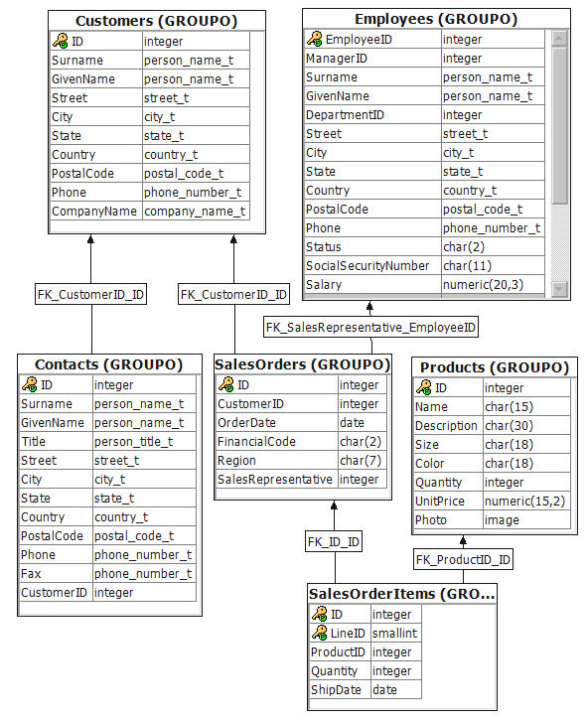Click the FK_ID_ID relationship label
The height and width of the screenshot is (720, 588).
pyautogui.click(x=334, y=542)
